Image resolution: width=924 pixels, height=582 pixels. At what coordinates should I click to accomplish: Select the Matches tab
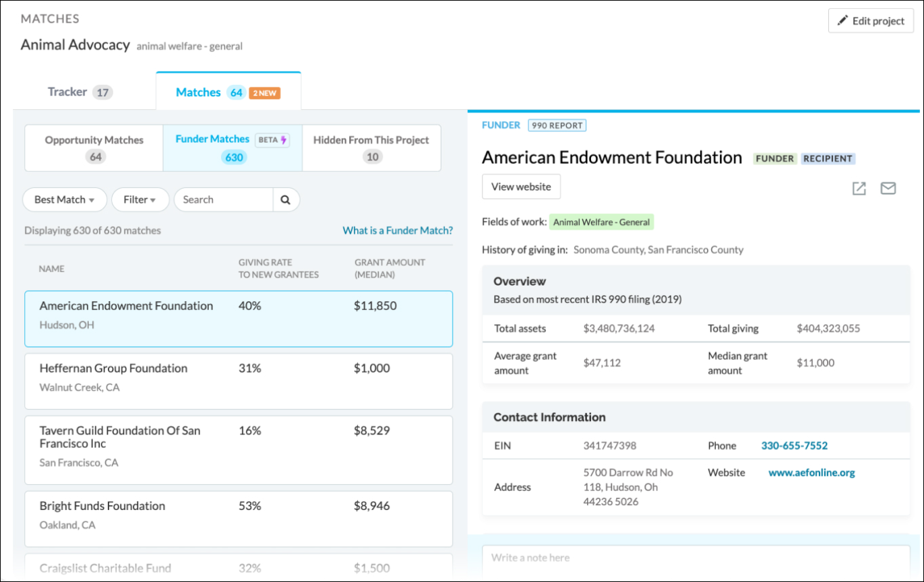[228, 92]
